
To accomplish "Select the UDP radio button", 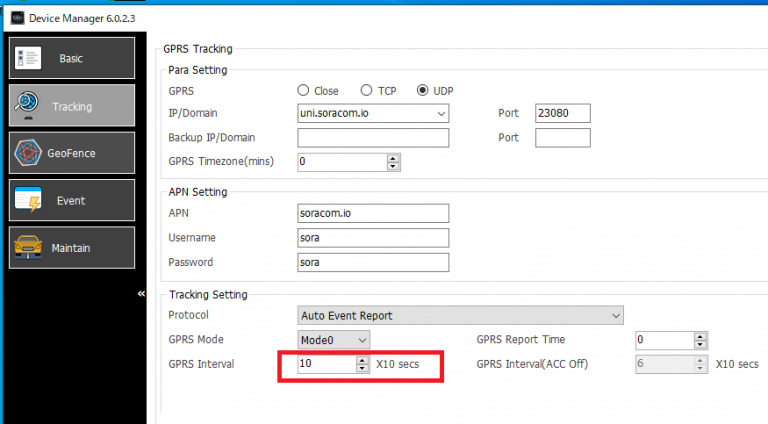I will pyautogui.click(x=423, y=90).
